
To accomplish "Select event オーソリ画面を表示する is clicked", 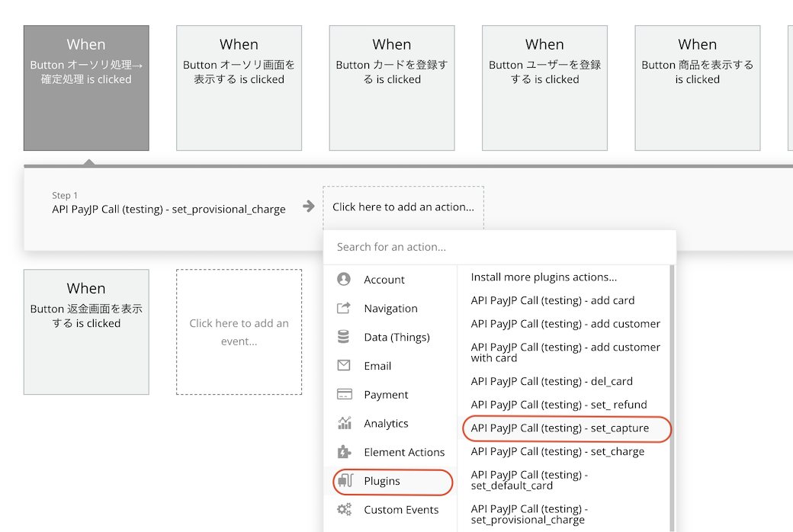I will tap(239, 88).
